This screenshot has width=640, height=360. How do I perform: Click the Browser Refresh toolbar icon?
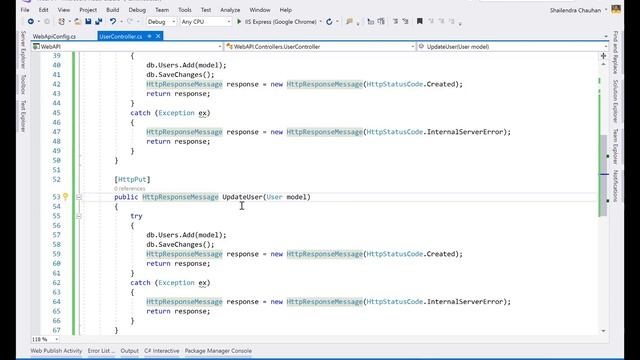(x=329, y=22)
